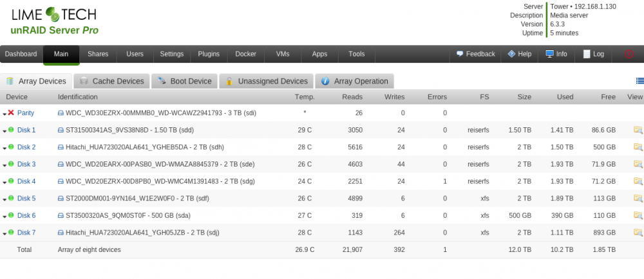The height and width of the screenshot is (279, 644).
Task: Click the drive icon beside WDC_WD20EZRX identification
Action: click(x=61, y=181)
